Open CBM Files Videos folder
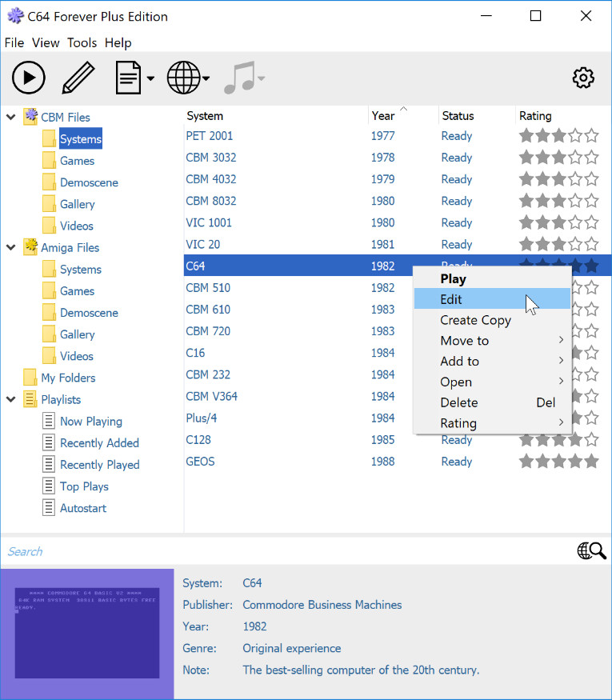612x700 pixels. point(77,226)
